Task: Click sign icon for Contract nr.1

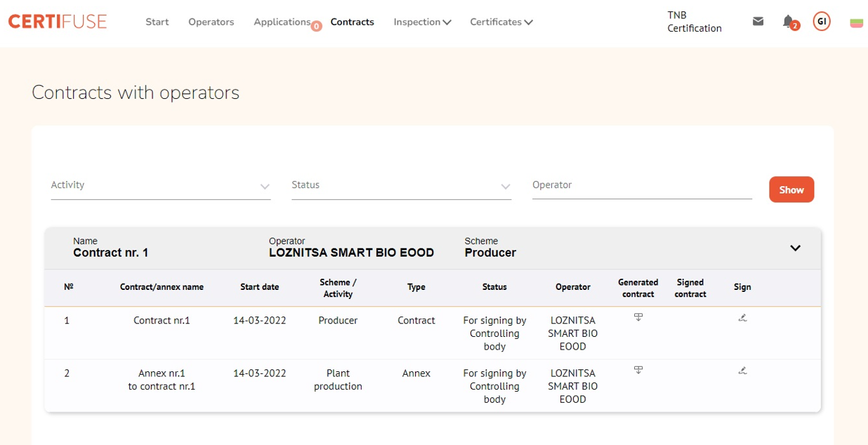Action: 742,318
